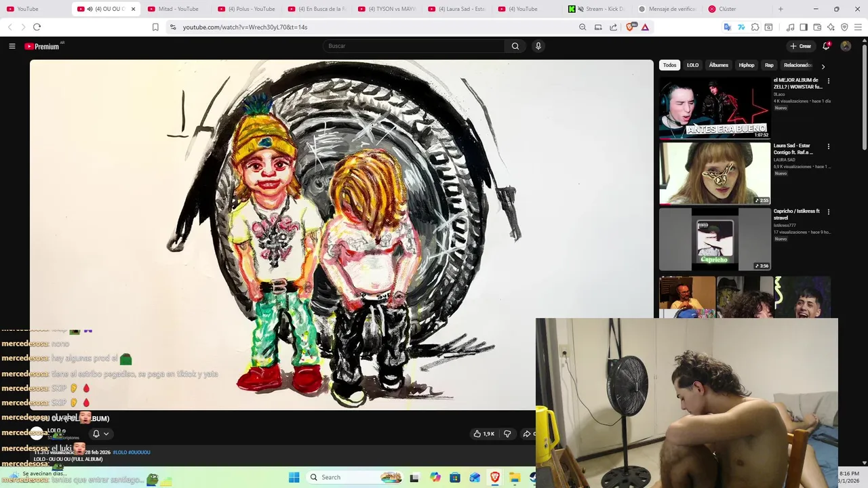Select the LOLO filter chip
868x488 pixels.
pyautogui.click(x=692, y=65)
